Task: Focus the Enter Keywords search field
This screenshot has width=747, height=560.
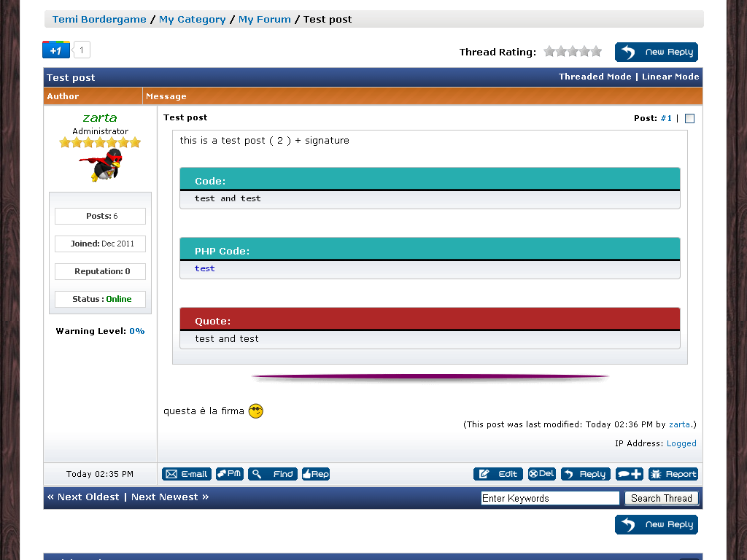Action: tap(550, 498)
